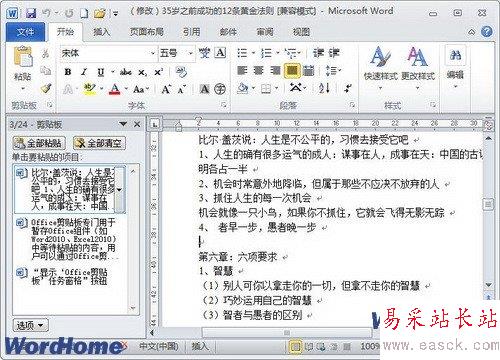Click the Character Shading icon
Screen dimensions: 500x360
(204, 89)
